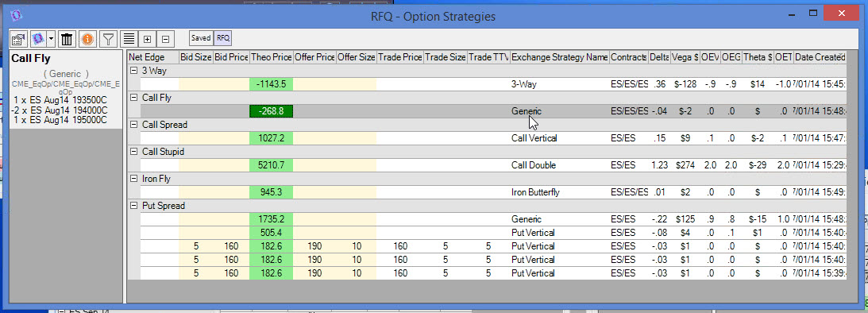Toggle the RFQ view button
Image resolution: width=868 pixels, height=313 pixels.
coord(223,38)
